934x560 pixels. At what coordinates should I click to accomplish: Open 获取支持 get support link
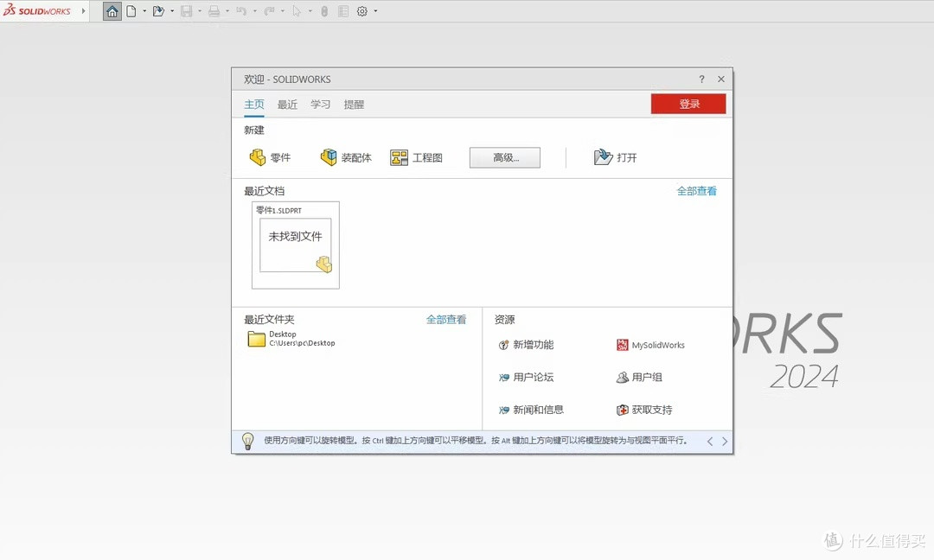tap(644, 410)
